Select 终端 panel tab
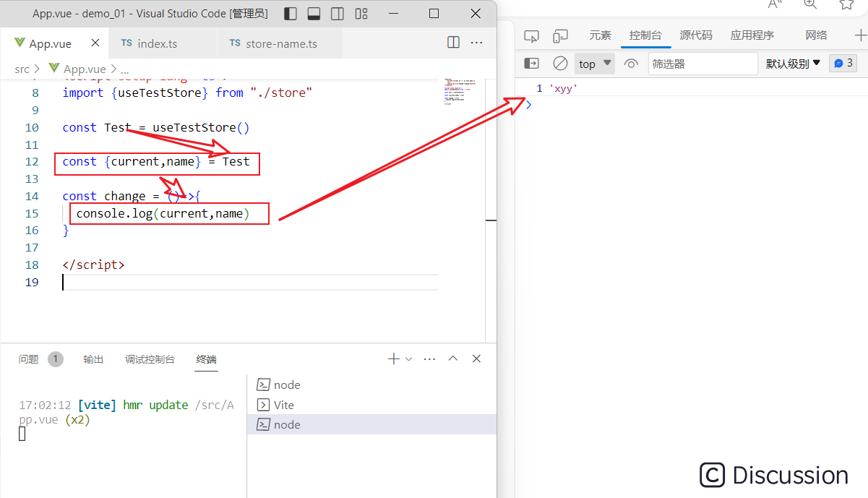The image size is (868, 498). pyautogui.click(x=206, y=359)
